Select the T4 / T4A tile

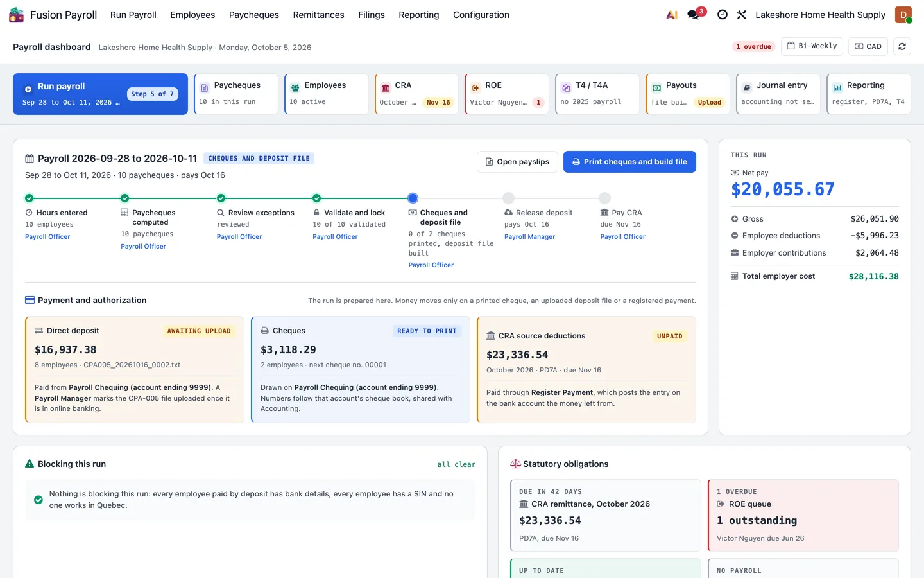coord(597,94)
